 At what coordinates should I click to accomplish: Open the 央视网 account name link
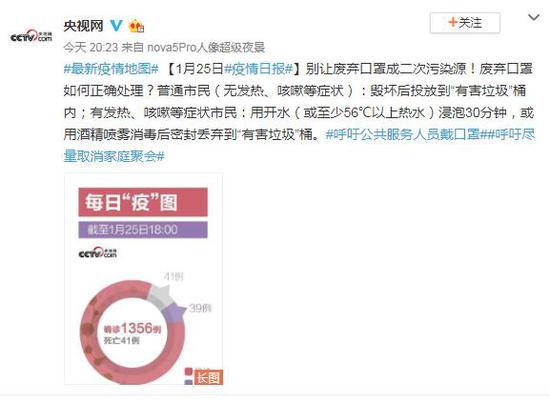83,26
